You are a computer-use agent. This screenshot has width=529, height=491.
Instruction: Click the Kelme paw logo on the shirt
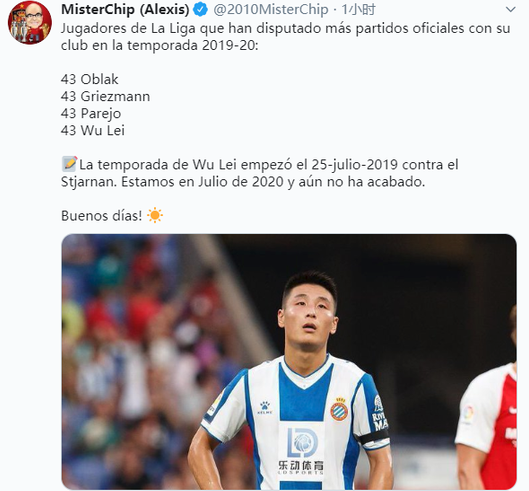265,407
